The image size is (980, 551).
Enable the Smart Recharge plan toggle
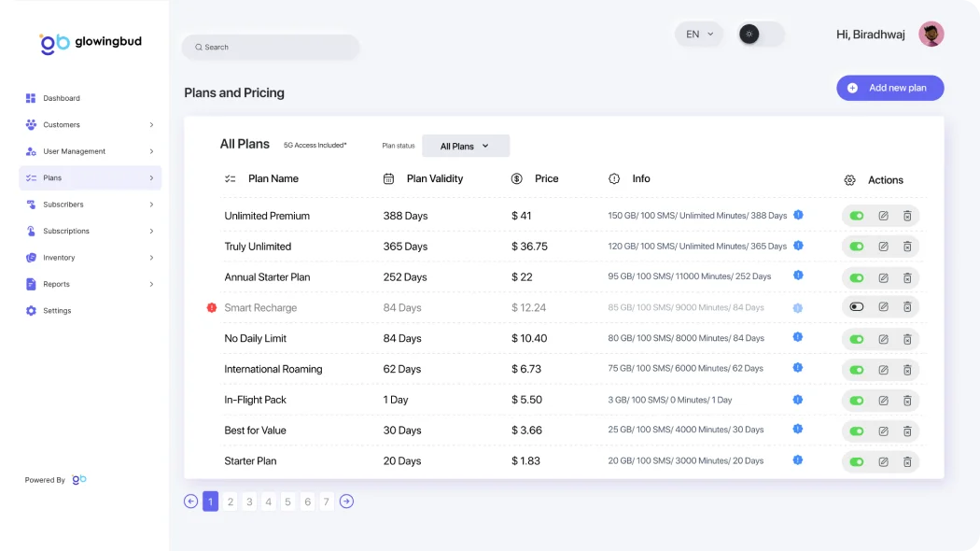pyautogui.click(x=857, y=307)
